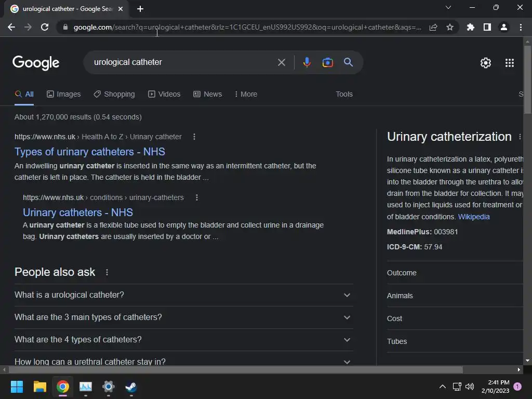The height and width of the screenshot is (399, 532).
Task: Bookmark this tab with the star icon
Action: coord(450,27)
